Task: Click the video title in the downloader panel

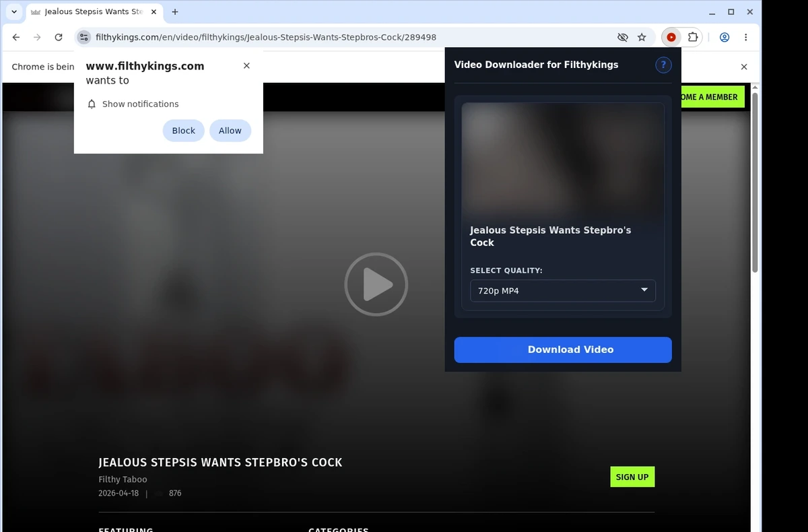Action: pos(550,236)
